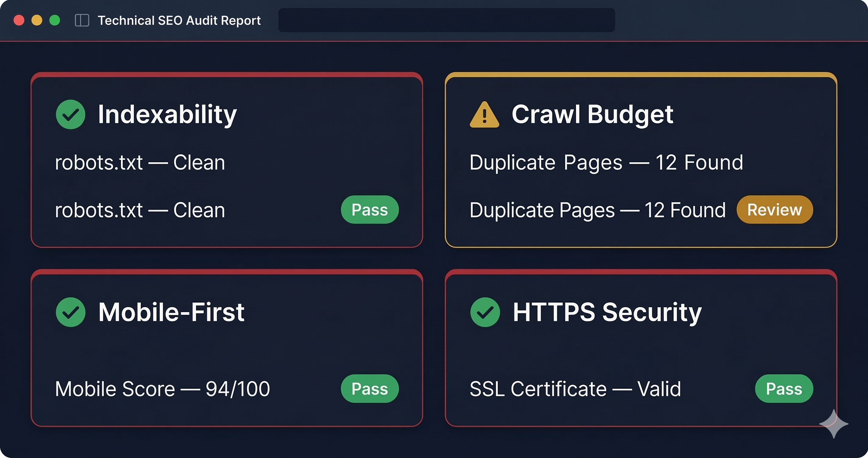Open the Indexability section header
Screen dimensions: 868x458
tap(167, 115)
